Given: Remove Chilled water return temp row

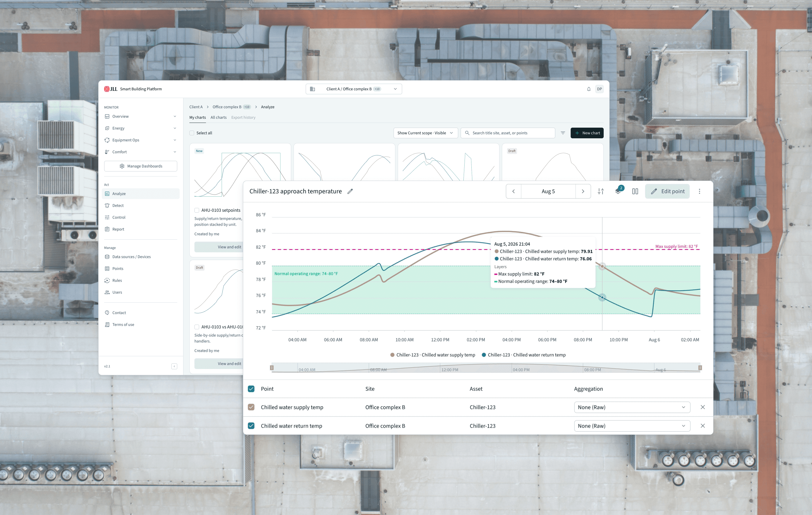Looking at the screenshot, I should pyautogui.click(x=703, y=426).
